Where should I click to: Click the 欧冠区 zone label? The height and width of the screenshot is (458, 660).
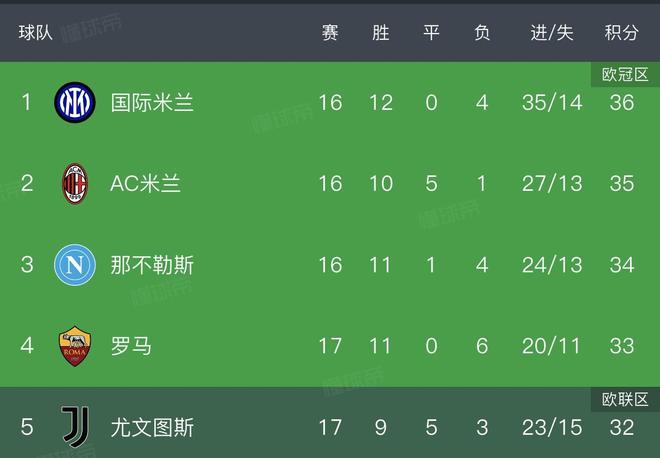pyautogui.click(x=622, y=74)
